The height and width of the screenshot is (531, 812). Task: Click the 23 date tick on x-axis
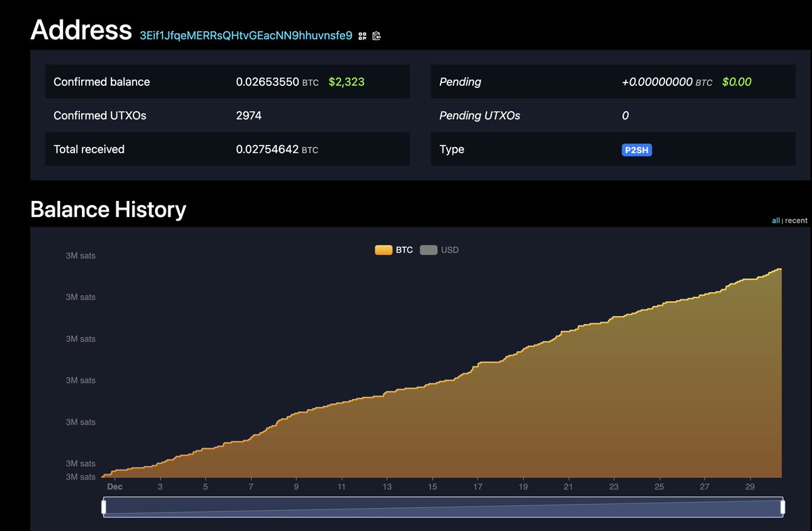pos(614,487)
